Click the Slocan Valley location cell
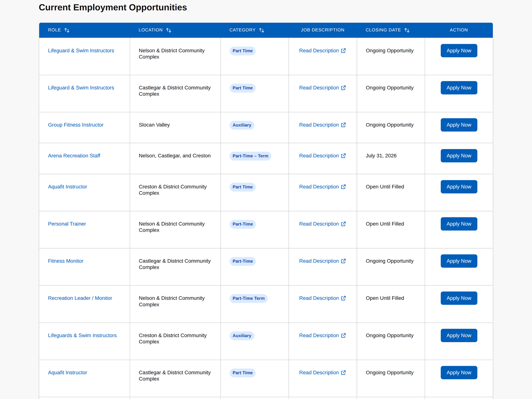Viewport: 532px width, 399px height. (x=154, y=125)
